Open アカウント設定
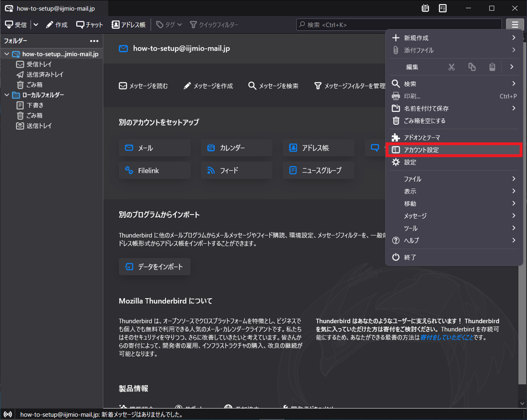Image resolution: width=527 pixels, height=420 pixels. (x=454, y=150)
